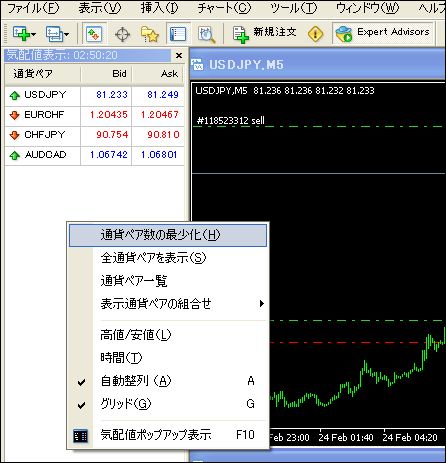Open the Navigator folder-star icon

point(150,34)
